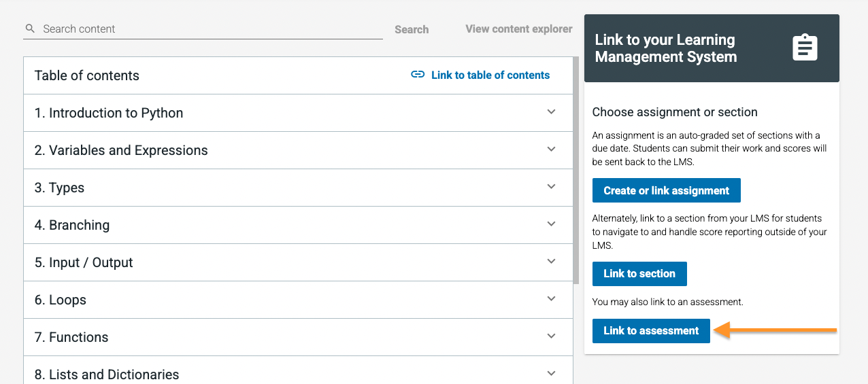
Task: Click the Link to section button
Action: 639,273
